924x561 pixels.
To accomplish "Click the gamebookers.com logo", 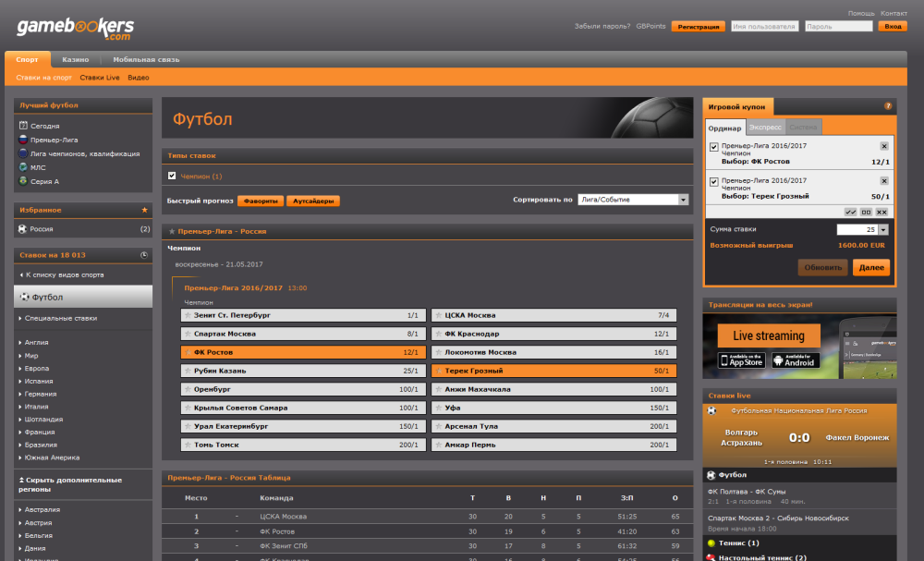I will (x=76, y=29).
